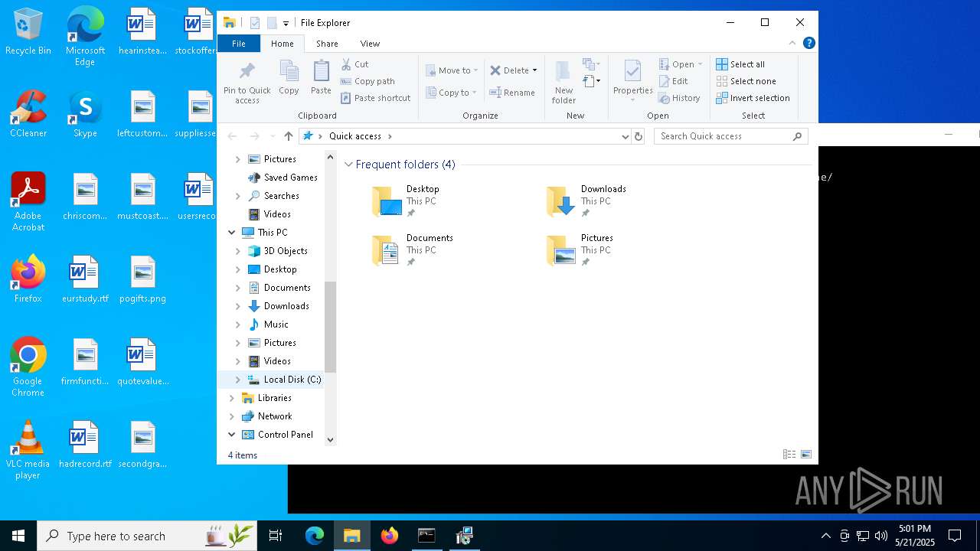This screenshot has width=980, height=551.
Task: Click the Cut scissors command
Action: point(354,64)
